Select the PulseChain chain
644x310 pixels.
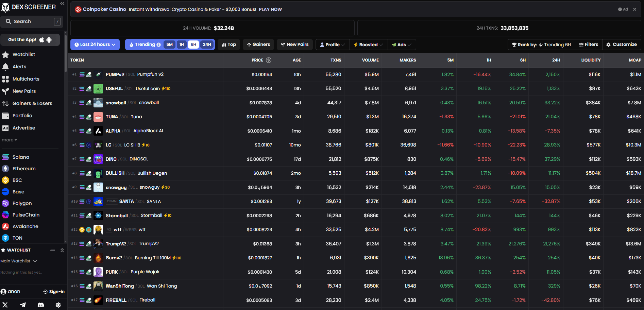[21, 215]
